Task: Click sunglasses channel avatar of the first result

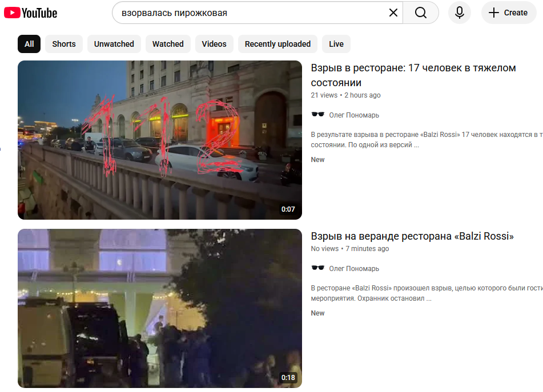Action: 317,114
